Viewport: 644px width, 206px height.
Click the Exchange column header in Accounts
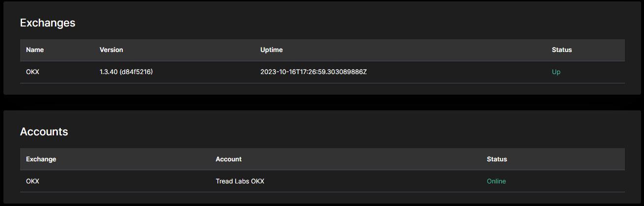pos(41,159)
